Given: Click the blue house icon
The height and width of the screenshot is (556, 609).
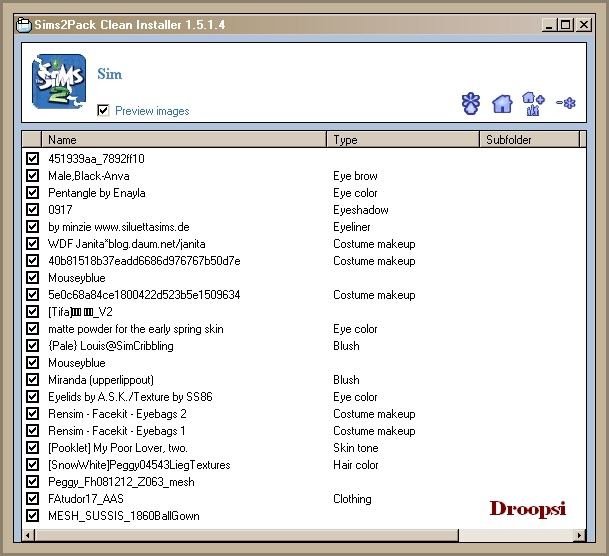Looking at the screenshot, I should (502, 104).
